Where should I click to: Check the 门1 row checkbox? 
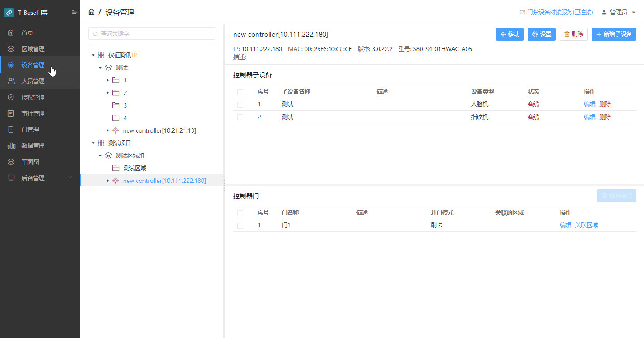click(x=240, y=225)
